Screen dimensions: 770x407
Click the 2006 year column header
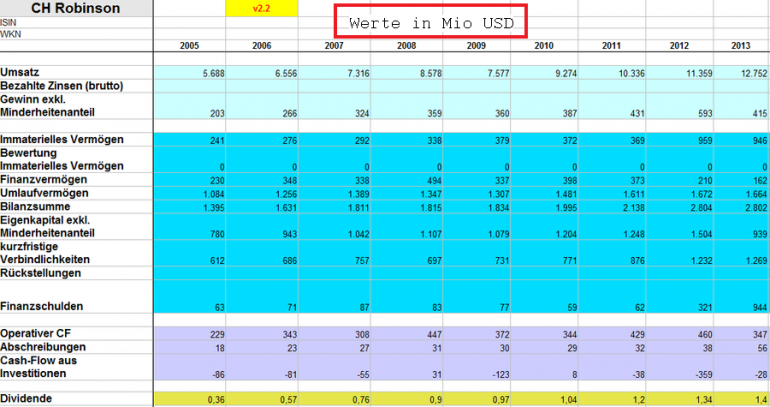coord(262,46)
